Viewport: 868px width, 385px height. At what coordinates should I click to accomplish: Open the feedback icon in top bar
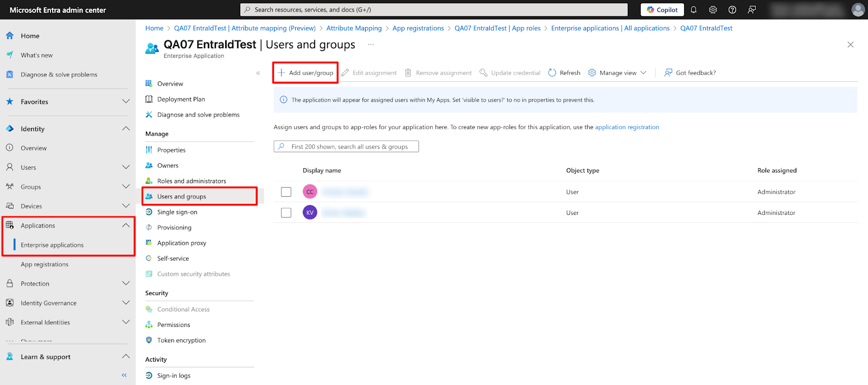(x=752, y=10)
